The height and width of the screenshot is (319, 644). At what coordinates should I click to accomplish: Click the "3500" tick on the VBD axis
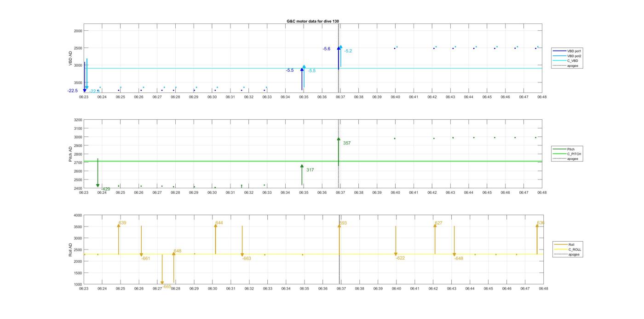point(78,82)
